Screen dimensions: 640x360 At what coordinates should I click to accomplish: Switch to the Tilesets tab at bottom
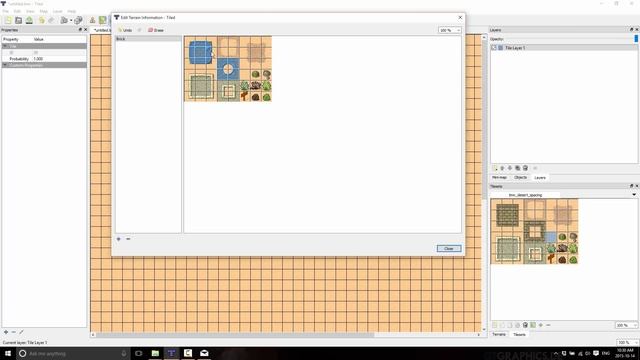pyautogui.click(x=519, y=334)
